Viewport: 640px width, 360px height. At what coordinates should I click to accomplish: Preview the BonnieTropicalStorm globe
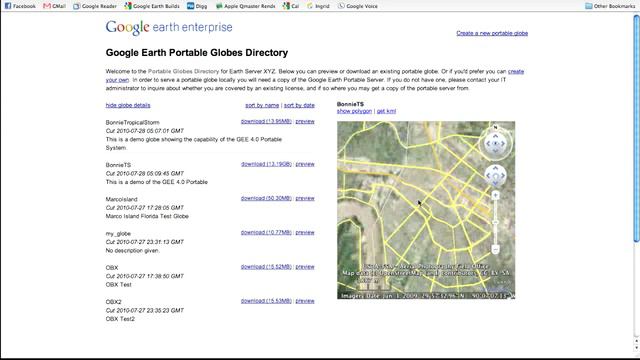pyautogui.click(x=305, y=122)
